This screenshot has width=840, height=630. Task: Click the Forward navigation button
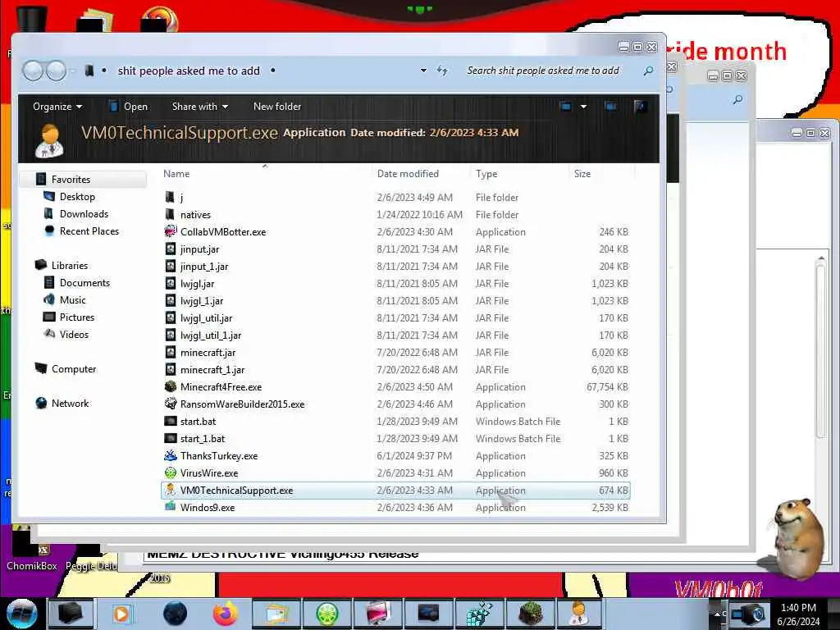57,71
